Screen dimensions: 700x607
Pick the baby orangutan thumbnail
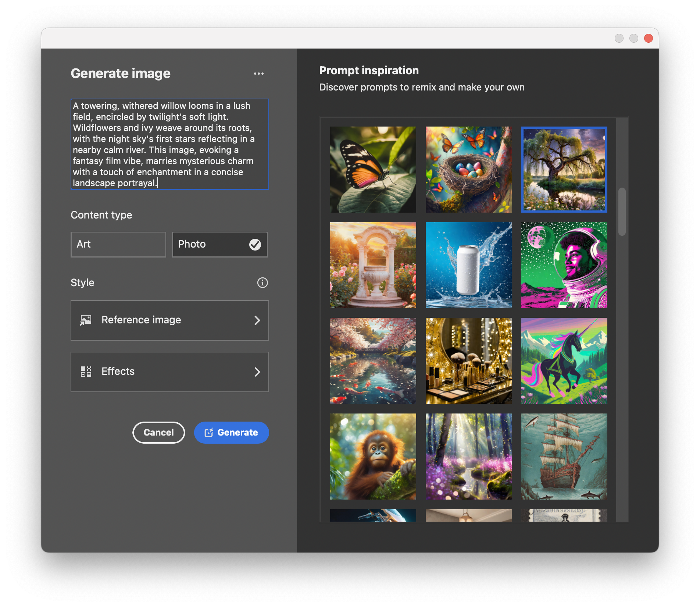click(373, 457)
